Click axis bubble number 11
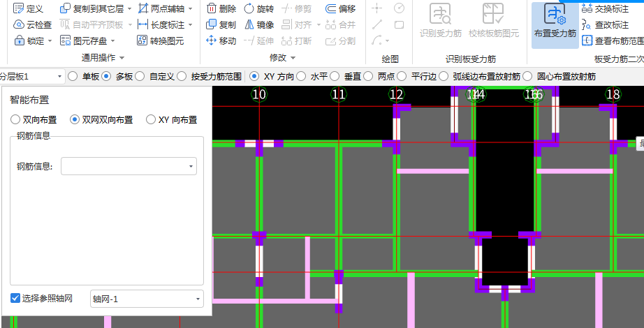The image size is (644, 328). pyautogui.click(x=339, y=94)
